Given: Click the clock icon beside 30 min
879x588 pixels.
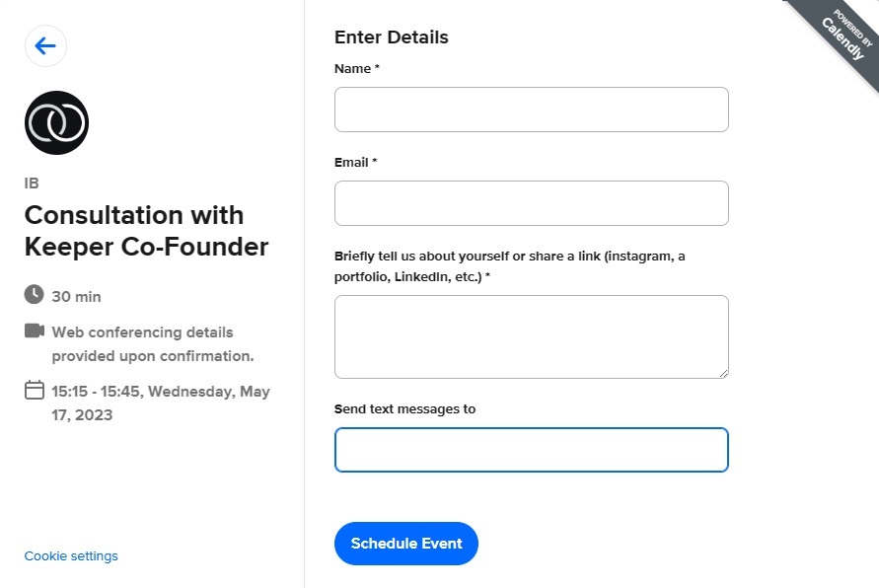Looking at the screenshot, I should (35, 294).
